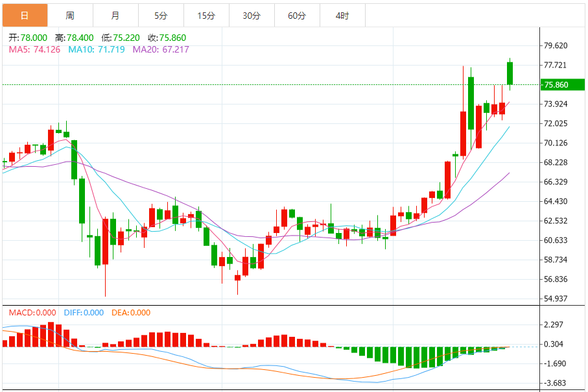Click the low price 低:75.220
The width and height of the screenshot is (588, 392).
[x=121, y=38]
